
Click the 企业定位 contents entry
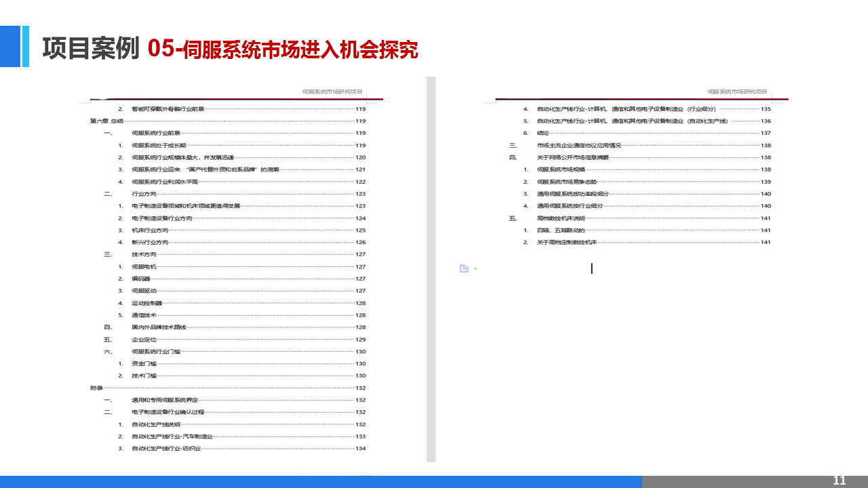point(144,340)
